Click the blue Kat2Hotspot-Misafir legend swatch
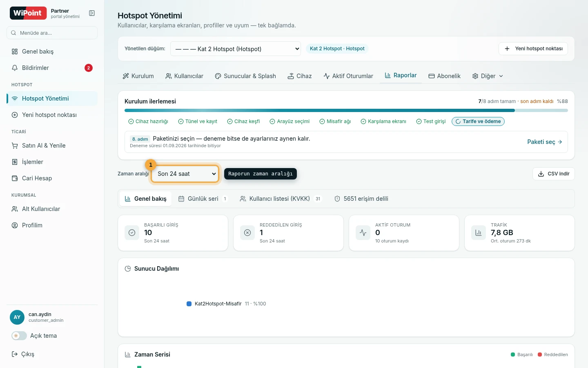The width and height of the screenshot is (588, 368). [x=189, y=304]
